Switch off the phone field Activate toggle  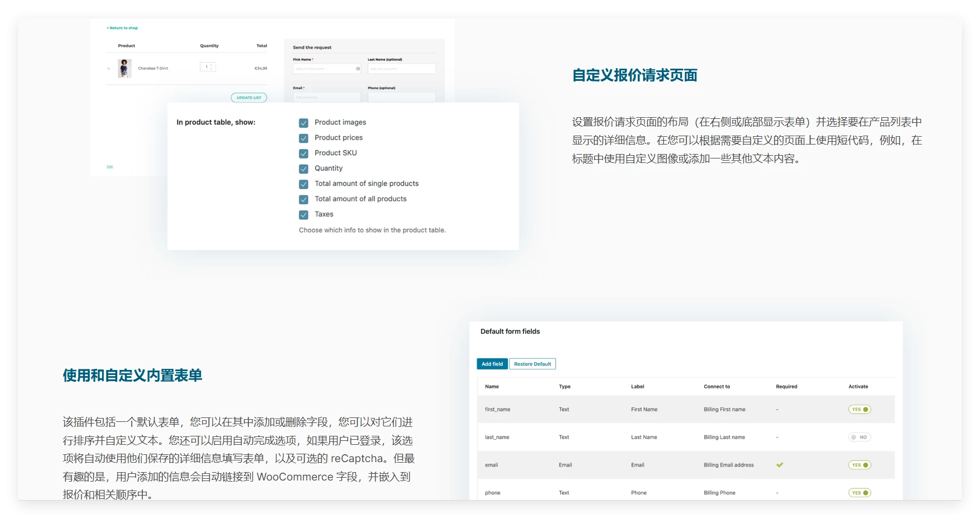[859, 493]
